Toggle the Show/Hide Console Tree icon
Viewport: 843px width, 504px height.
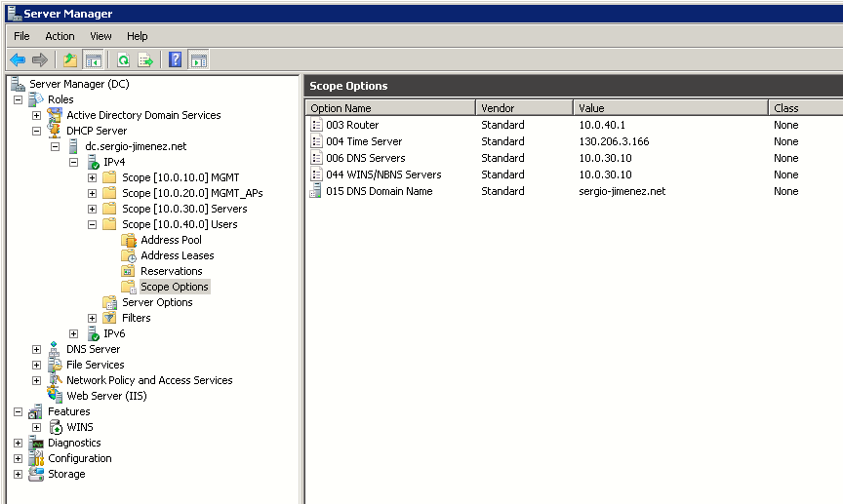[x=93, y=59]
